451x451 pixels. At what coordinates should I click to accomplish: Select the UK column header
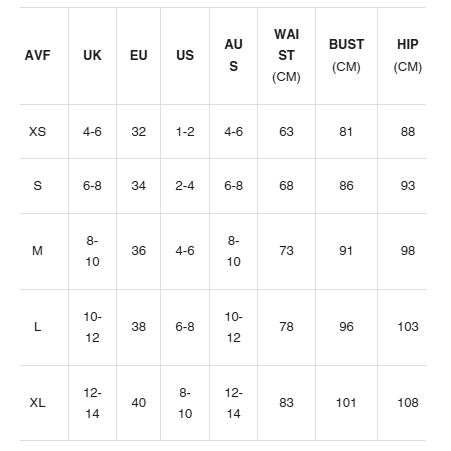point(92,55)
